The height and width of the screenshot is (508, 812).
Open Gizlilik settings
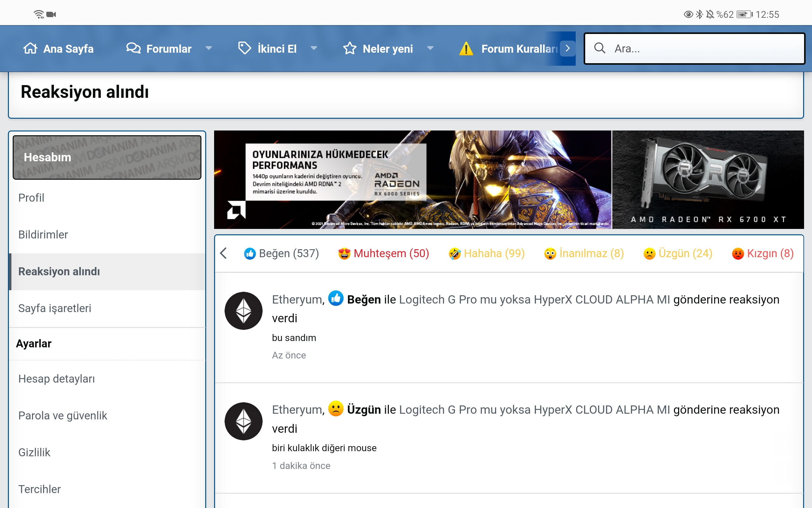(107, 452)
